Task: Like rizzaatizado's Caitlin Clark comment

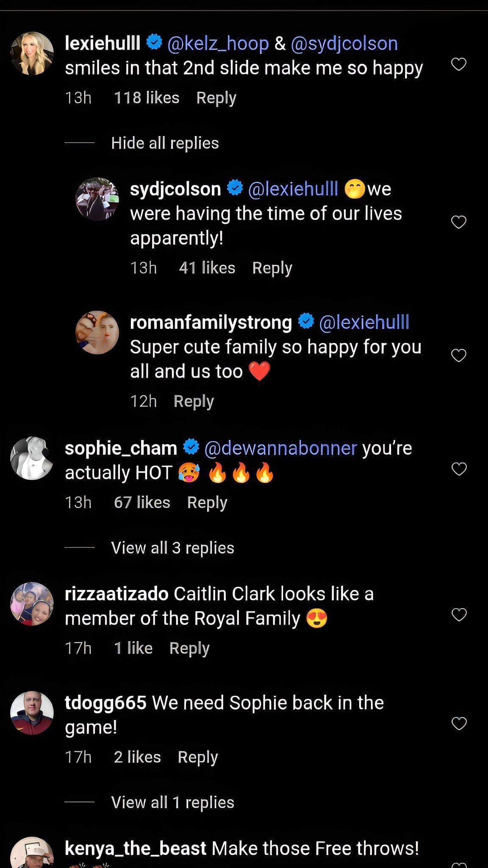Action: click(459, 615)
